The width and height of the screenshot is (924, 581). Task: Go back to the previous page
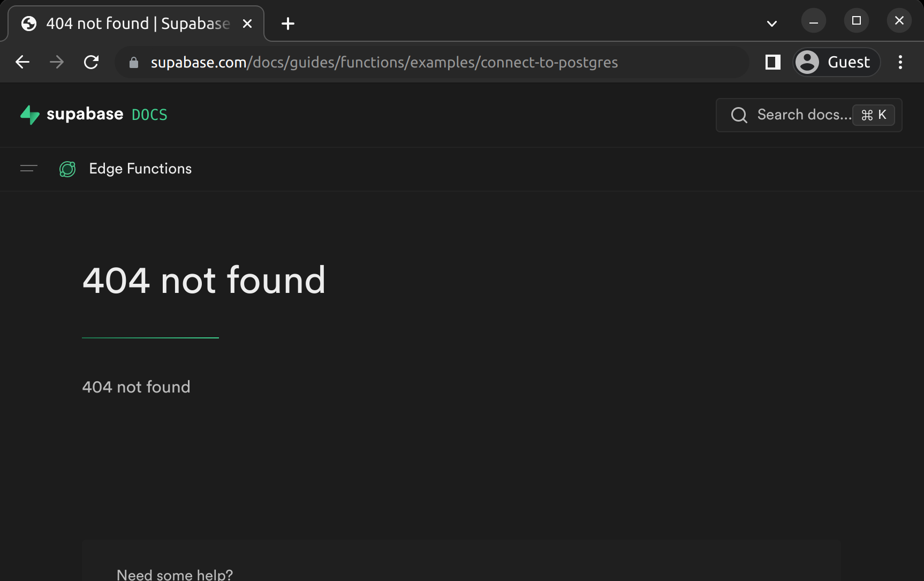click(x=22, y=62)
